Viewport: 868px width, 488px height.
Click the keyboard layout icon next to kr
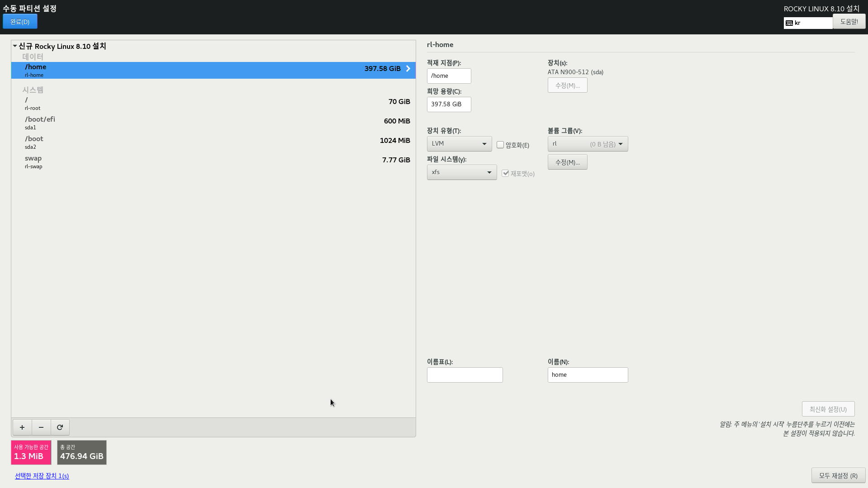[789, 23]
